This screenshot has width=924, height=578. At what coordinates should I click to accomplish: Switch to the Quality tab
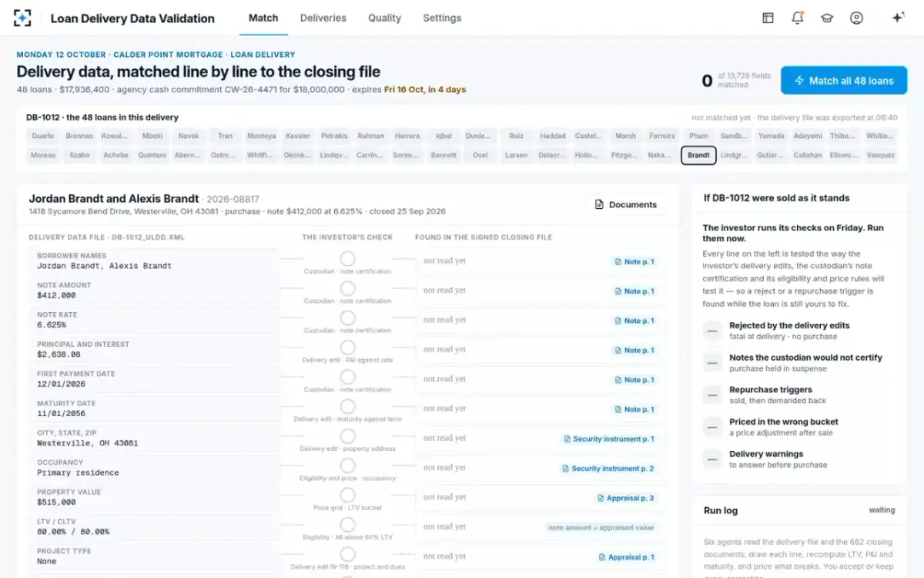click(384, 18)
